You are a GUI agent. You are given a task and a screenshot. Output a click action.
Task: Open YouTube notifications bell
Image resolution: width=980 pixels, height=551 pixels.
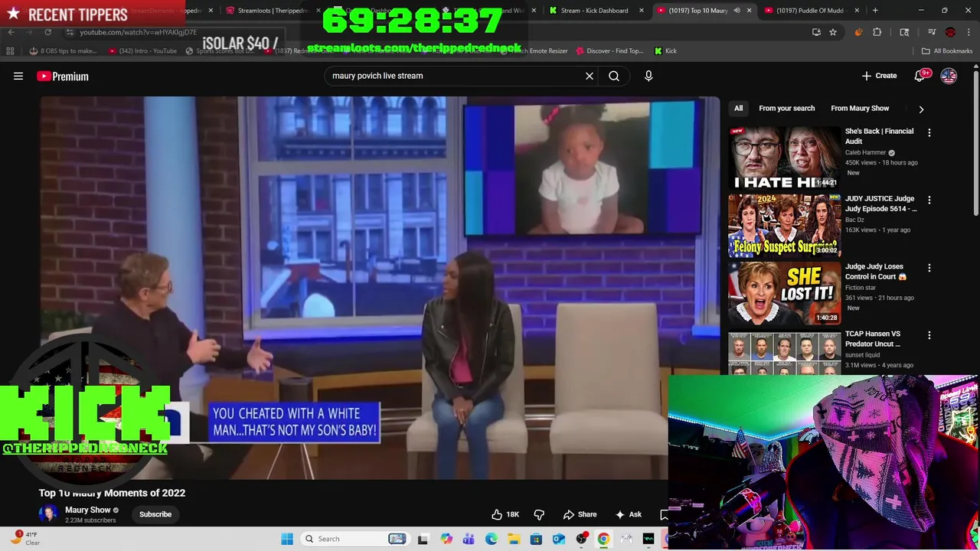point(920,76)
